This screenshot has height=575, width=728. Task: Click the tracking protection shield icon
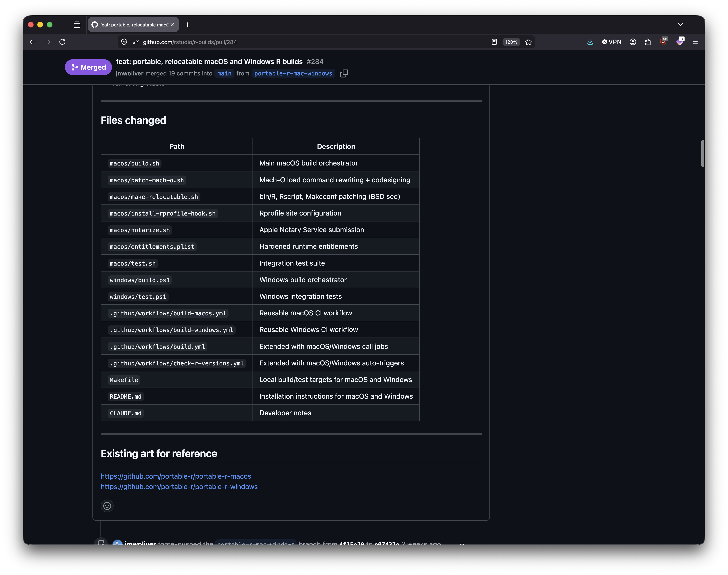coord(124,42)
